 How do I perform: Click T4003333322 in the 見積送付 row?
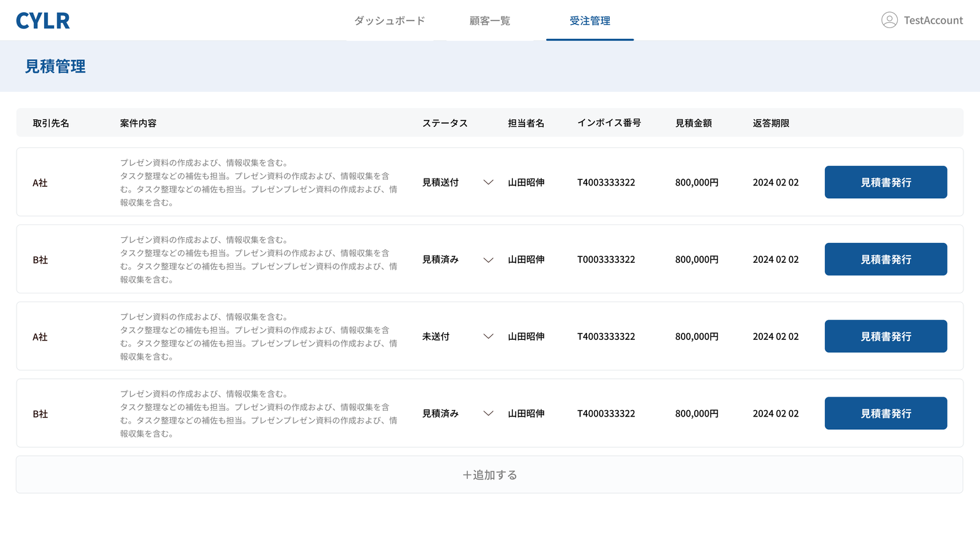tap(606, 182)
